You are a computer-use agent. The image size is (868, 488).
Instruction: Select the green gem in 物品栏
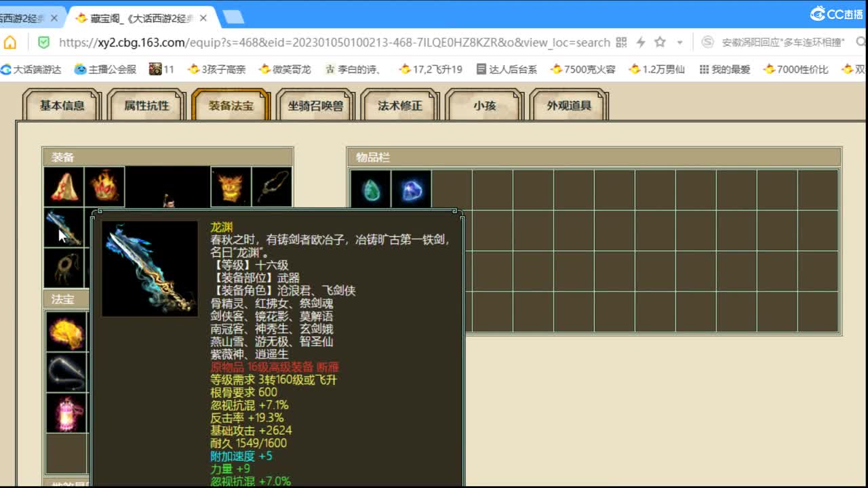pyautogui.click(x=370, y=189)
